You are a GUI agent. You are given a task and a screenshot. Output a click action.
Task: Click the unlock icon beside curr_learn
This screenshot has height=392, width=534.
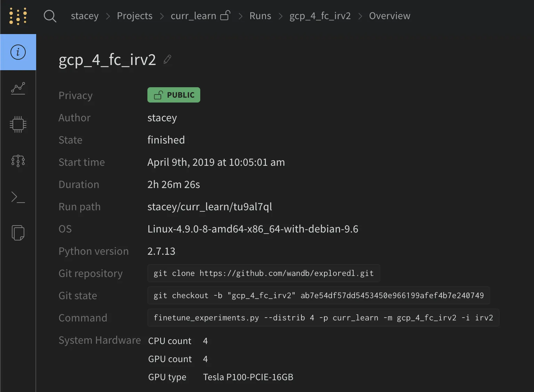(225, 16)
